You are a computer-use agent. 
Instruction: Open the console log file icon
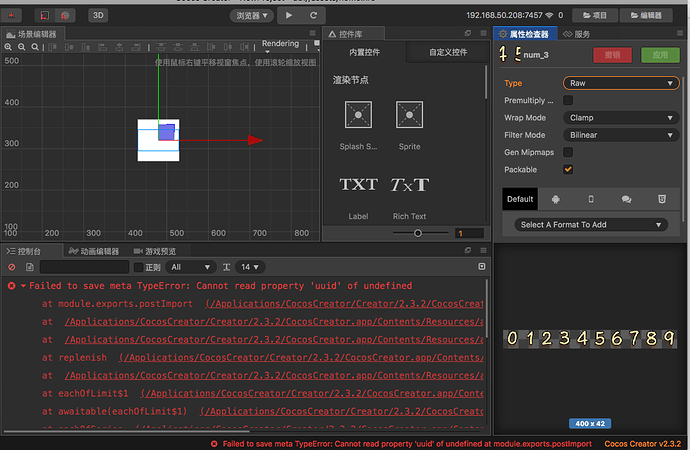[x=29, y=267]
